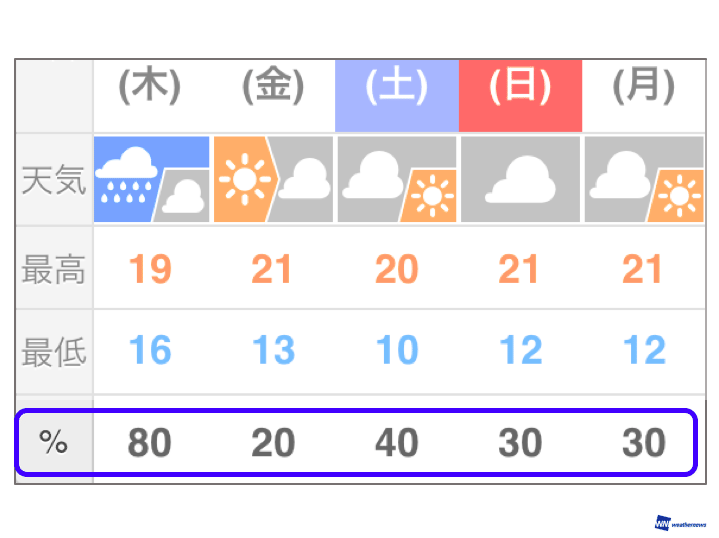
Task: Click Friday's low temperature 13
Action: pos(273,351)
